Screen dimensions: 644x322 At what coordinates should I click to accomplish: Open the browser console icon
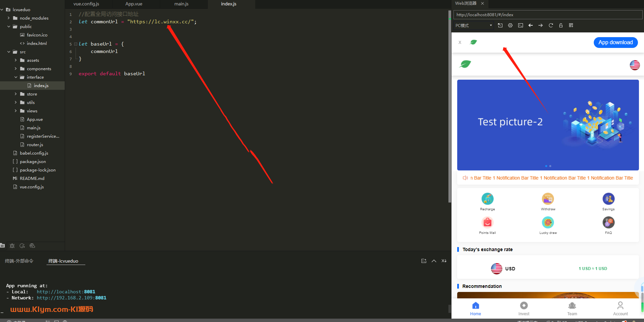pos(521,25)
